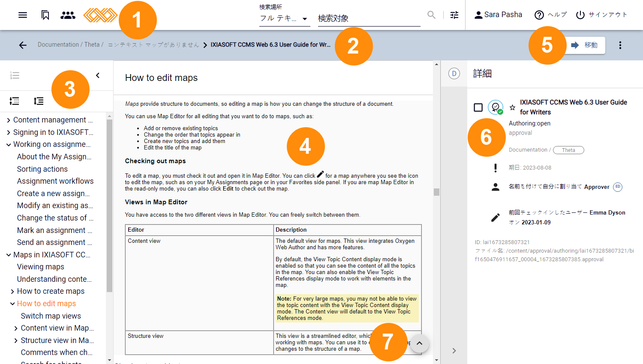Collapse How to edit maps node
The image size is (643, 364).
click(12, 304)
